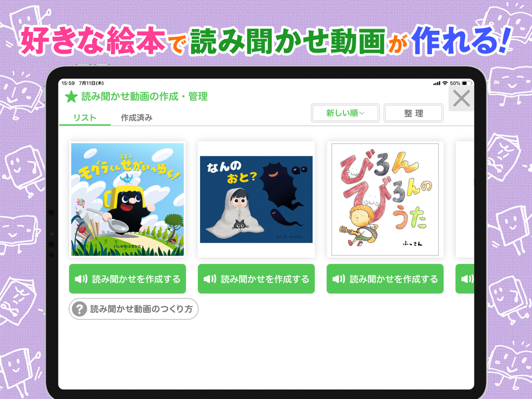This screenshot has height=399, width=532.
Task: Click the speaker icon under the Mogura book
Action: coord(81,279)
